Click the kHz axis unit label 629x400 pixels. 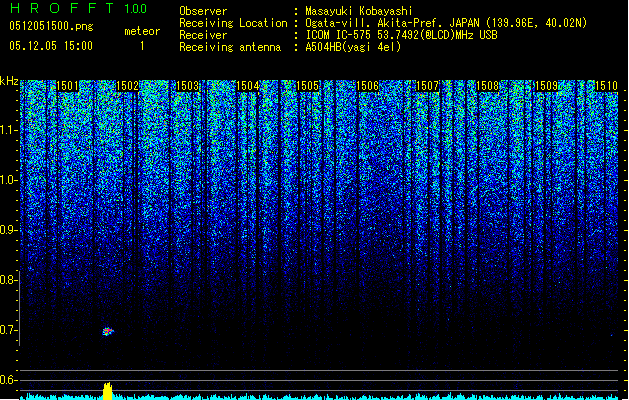click(x=9, y=81)
